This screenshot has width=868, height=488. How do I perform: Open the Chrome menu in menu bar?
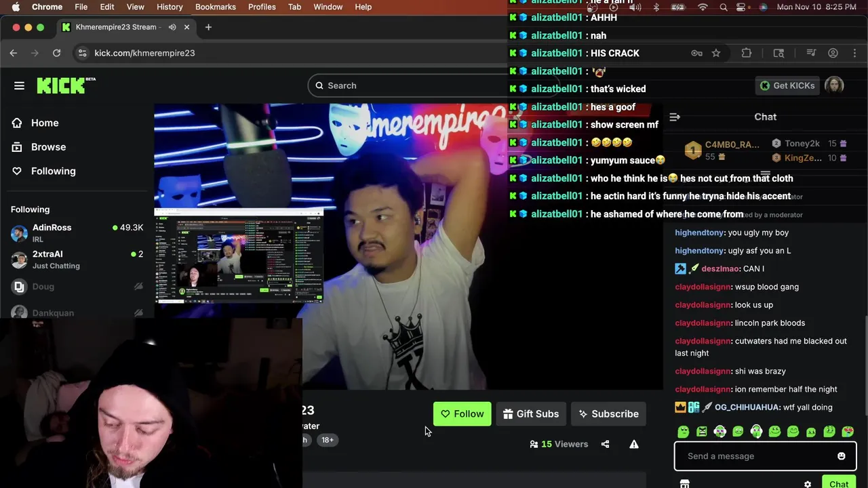(47, 7)
